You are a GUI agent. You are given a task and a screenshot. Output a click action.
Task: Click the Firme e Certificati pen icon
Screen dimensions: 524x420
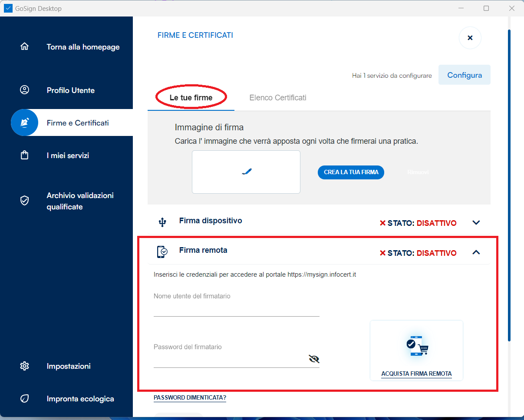tap(25, 123)
